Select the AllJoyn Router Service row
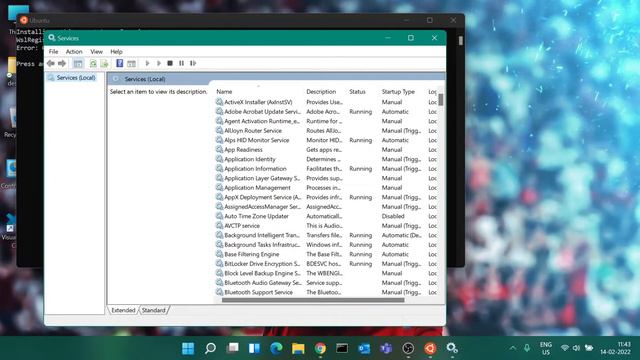 click(x=327, y=131)
